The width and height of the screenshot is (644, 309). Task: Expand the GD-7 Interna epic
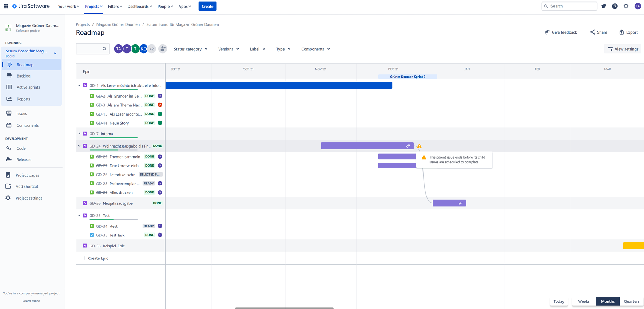(x=79, y=134)
